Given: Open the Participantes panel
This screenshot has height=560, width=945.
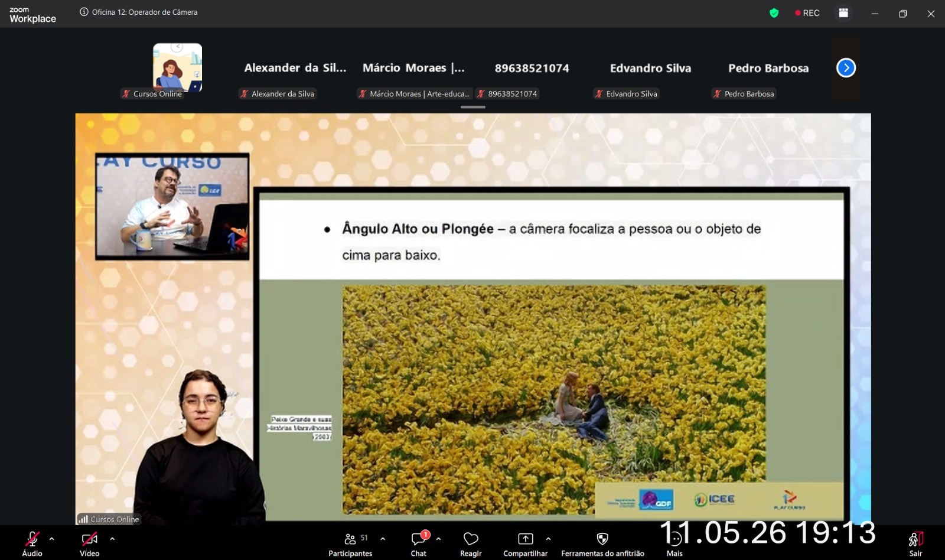Looking at the screenshot, I should 350,543.
